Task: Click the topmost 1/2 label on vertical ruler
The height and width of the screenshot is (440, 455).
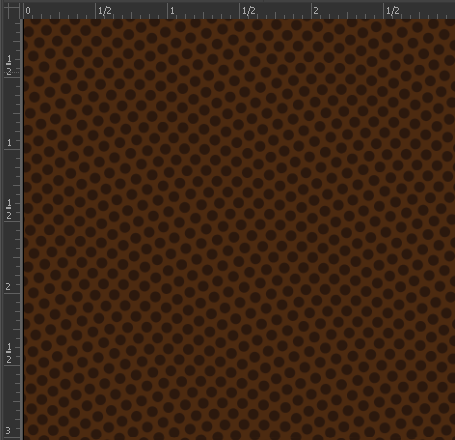Action: (x=9, y=66)
